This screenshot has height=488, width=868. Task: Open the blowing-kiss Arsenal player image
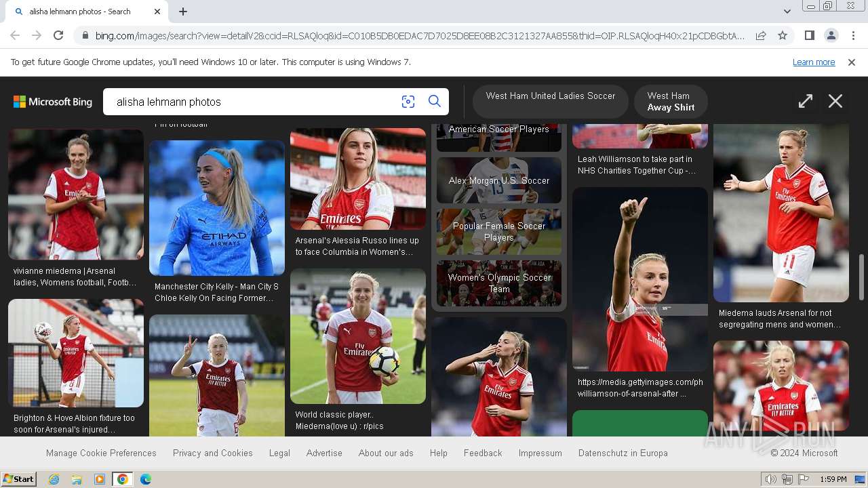499,377
